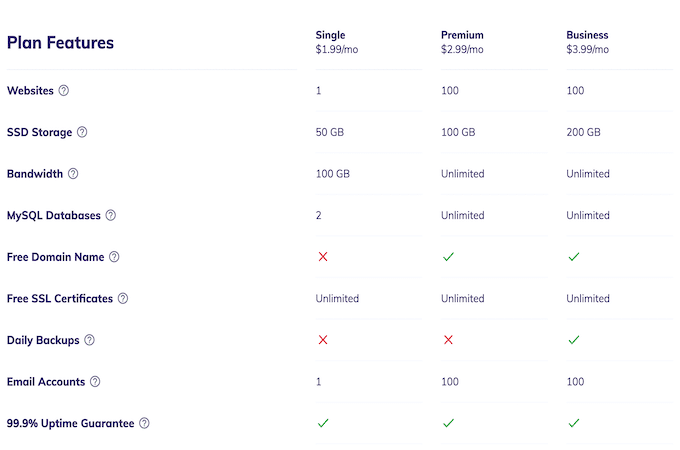This screenshot has height=450, width=680.
Task: Click the Daily Backups question mark icon
Action: click(89, 340)
